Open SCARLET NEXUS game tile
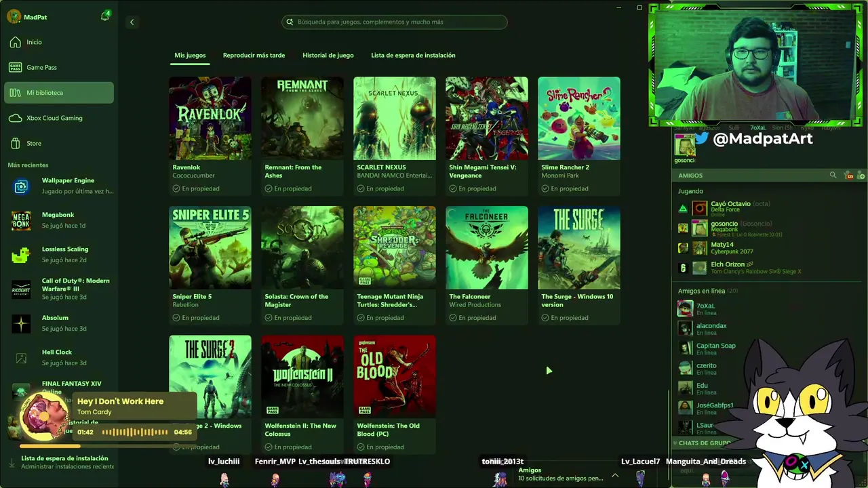Viewport: 868px width, 488px height. (395, 136)
